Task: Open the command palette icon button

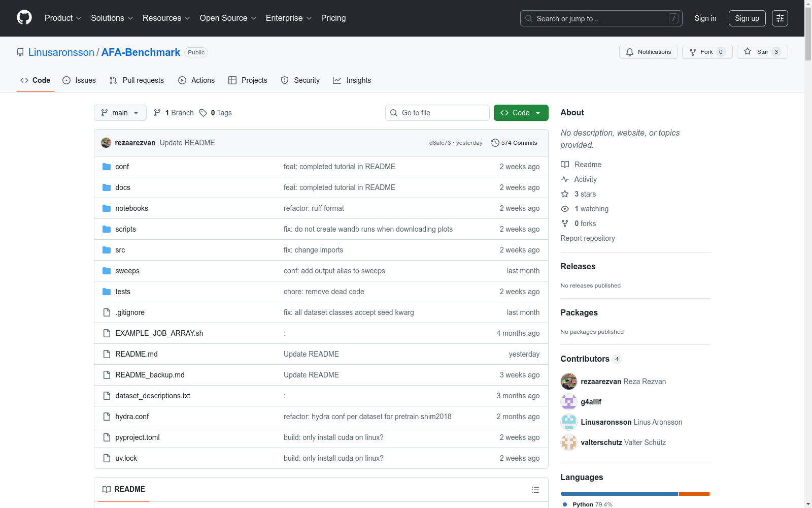Action: pos(780,18)
